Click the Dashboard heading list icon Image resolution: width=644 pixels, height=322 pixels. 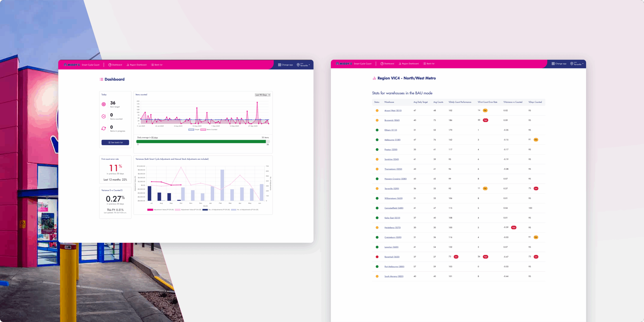pos(101,79)
